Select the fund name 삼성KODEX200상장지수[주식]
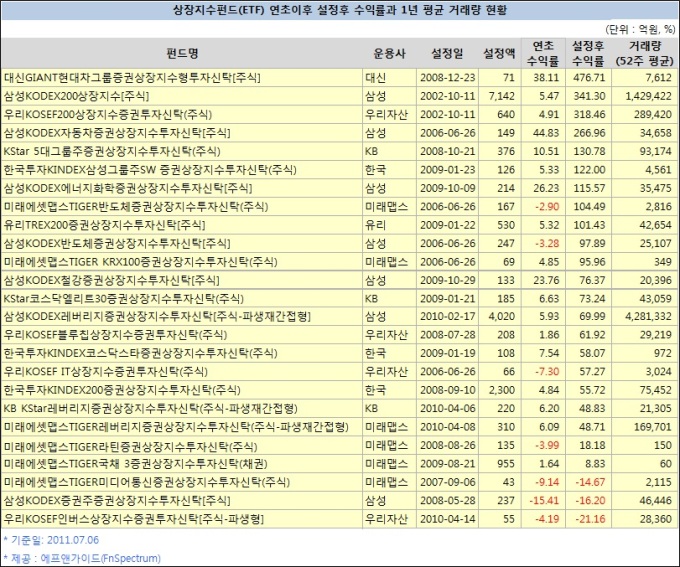The height and width of the screenshot is (567, 680). [x=76, y=96]
